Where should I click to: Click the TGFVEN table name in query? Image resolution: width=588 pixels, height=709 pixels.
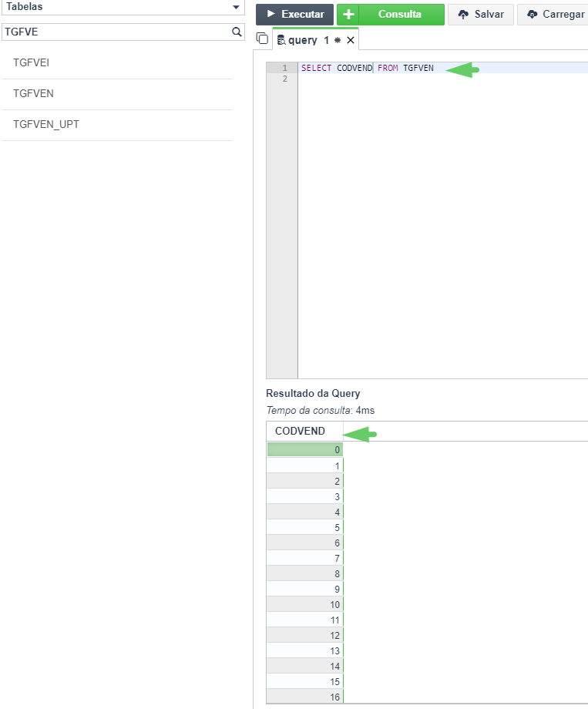(x=418, y=68)
